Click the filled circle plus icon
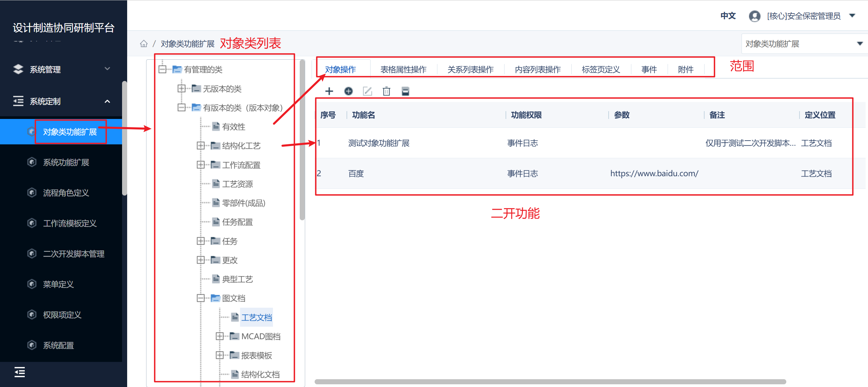Image resolution: width=868 pixels, height=387 pixels. 348,91
